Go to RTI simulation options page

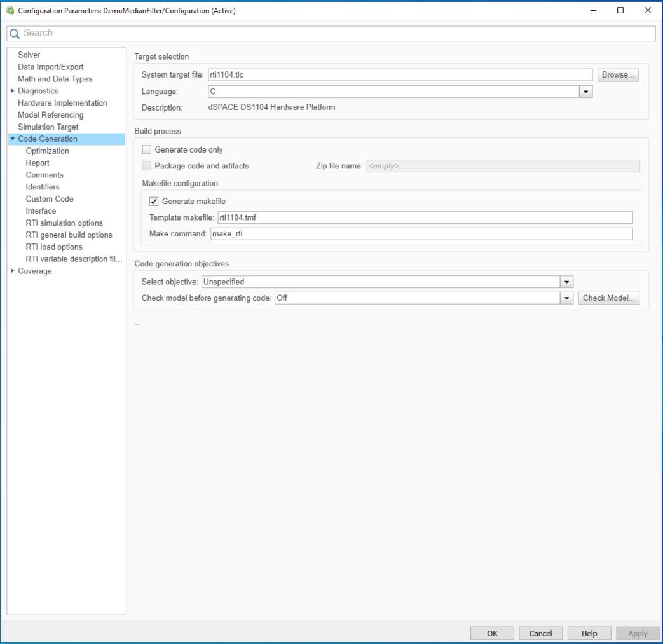coord(64,223)
